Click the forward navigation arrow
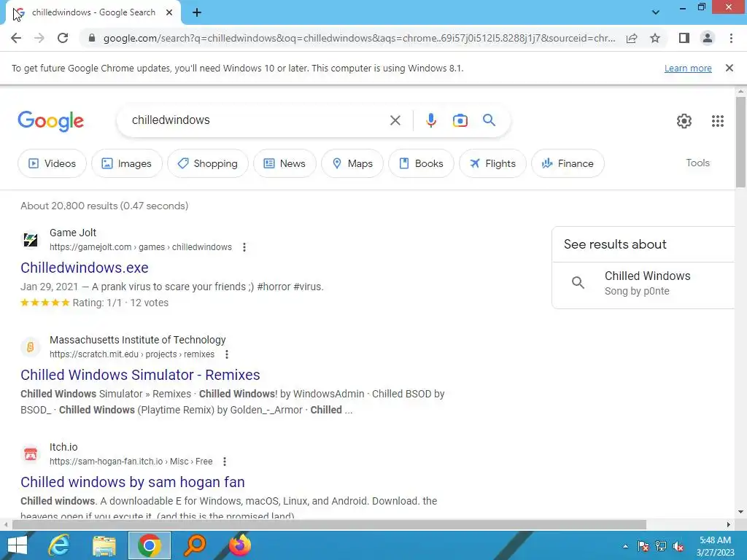747x560 pixels. click(39, 38)
